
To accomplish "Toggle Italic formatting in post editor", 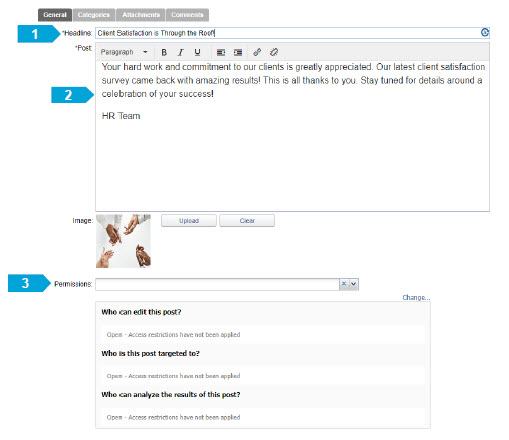I will tap(181, 52).
